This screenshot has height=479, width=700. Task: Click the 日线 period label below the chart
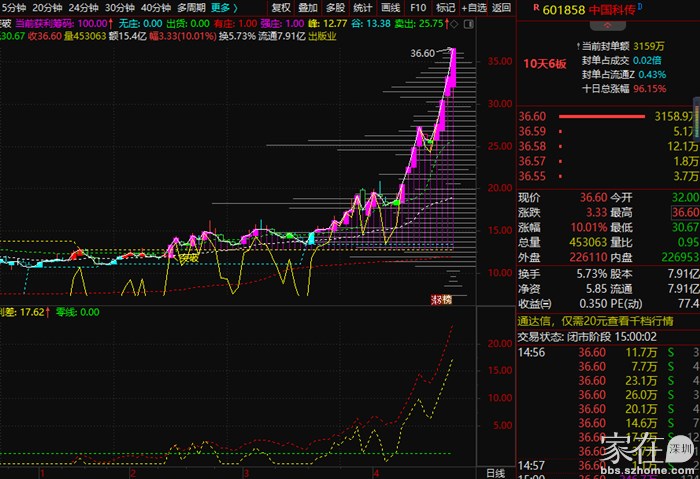click(x=494, y=472)
